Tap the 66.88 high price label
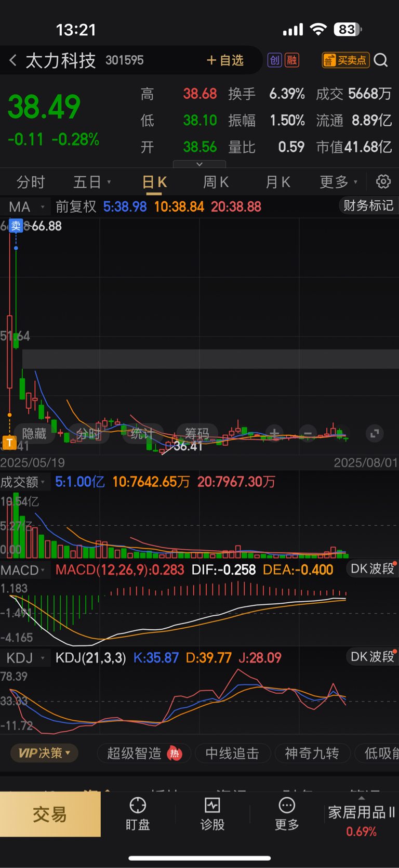This screenshot has height=868, width=399. 47,226
